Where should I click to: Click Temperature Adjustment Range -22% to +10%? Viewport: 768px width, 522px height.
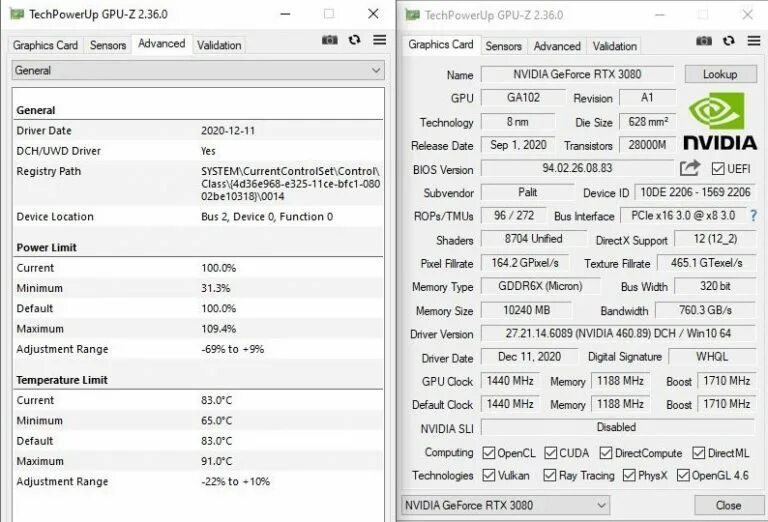click(236, 481)
